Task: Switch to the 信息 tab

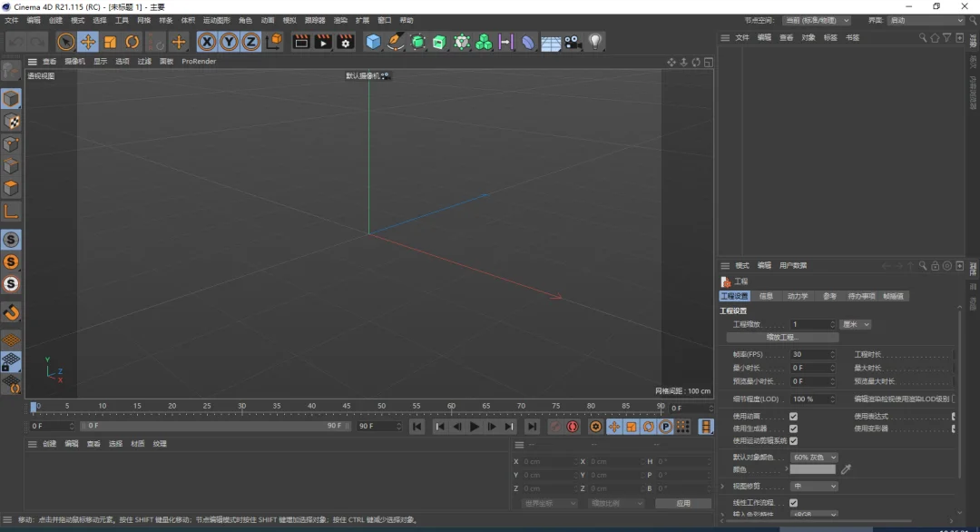Action: tap(766, 296)
